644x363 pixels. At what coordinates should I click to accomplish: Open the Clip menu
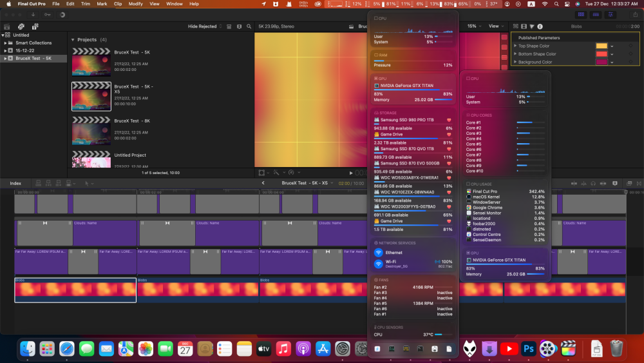pyautogui.click(x=118, y=4)
